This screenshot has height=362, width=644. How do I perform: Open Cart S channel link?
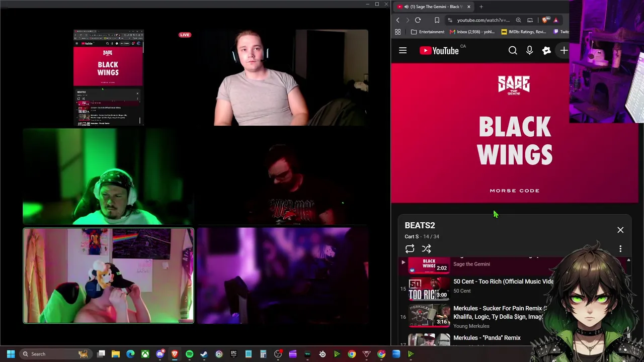coord(412,236)
